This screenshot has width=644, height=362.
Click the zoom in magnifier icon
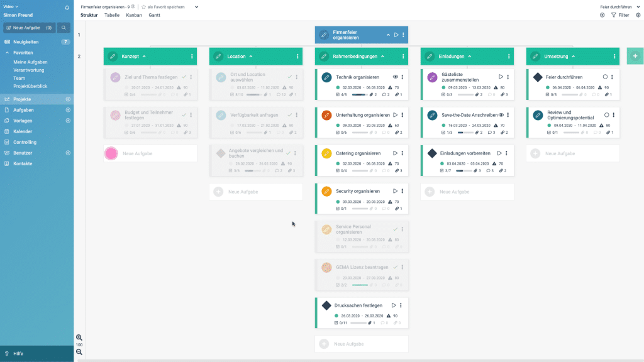(79, 337)
